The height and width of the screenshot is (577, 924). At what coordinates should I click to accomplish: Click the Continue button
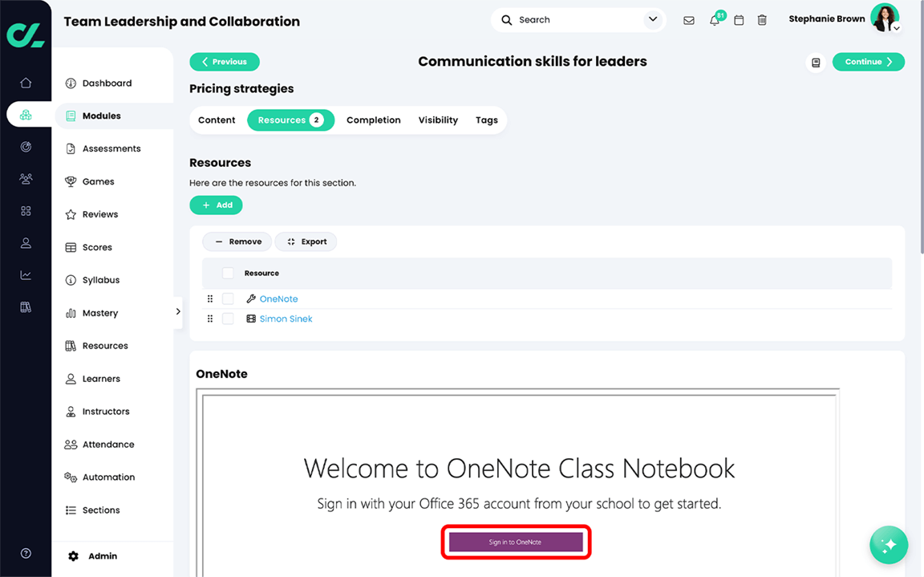(868, 62)
